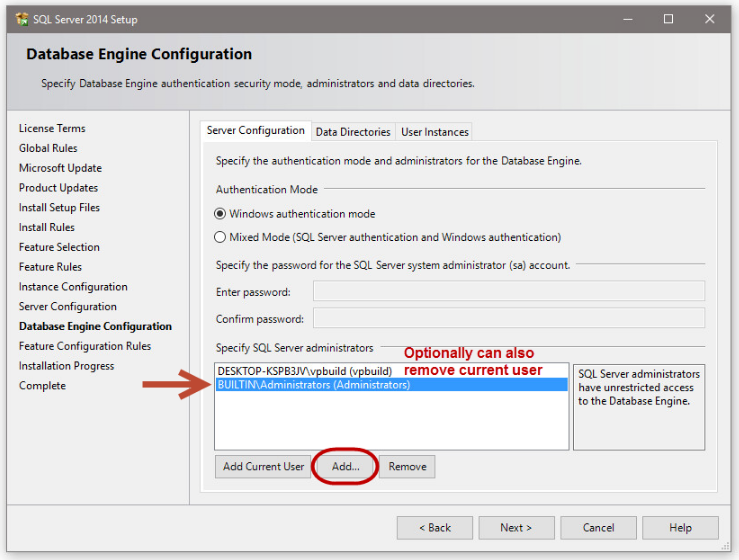
Task: Click the SQL Server Setup title bar icon
Action: coord(22,19)
